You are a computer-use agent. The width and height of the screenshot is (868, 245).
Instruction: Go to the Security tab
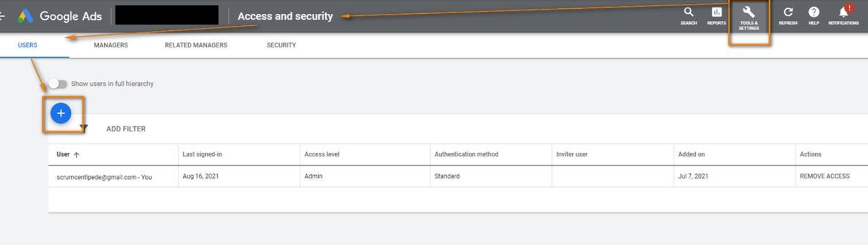tap(281, 45)
